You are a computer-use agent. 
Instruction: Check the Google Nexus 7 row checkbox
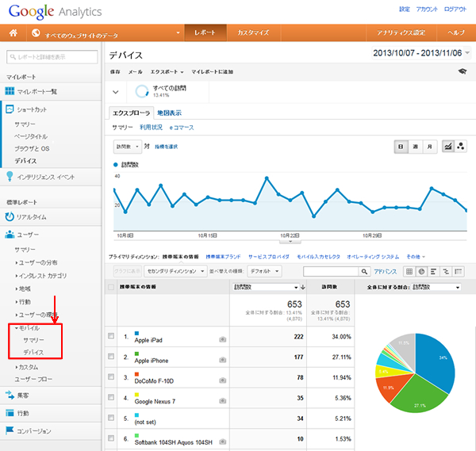[x=111, y=397]
